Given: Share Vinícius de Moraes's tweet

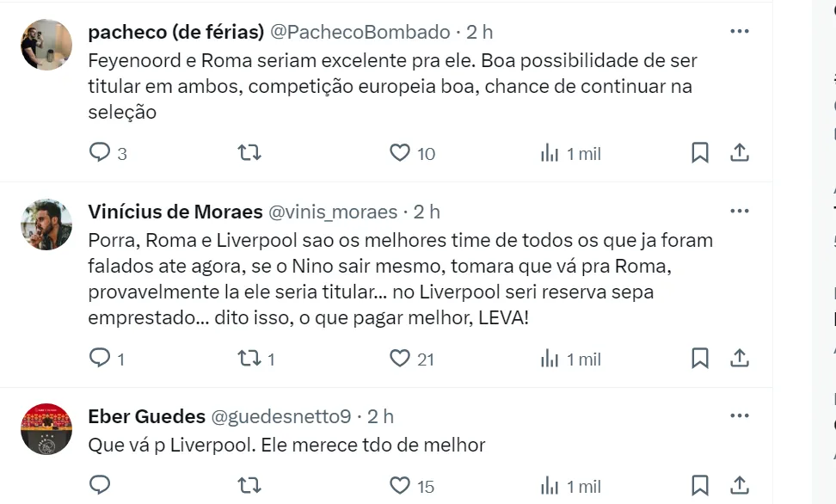Looking at the screenshot, I should pyautogui.click(x=739, y=359).
